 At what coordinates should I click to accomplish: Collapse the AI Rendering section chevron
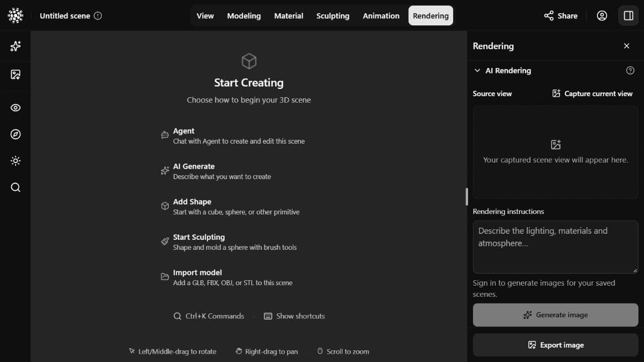click(477, 71)
